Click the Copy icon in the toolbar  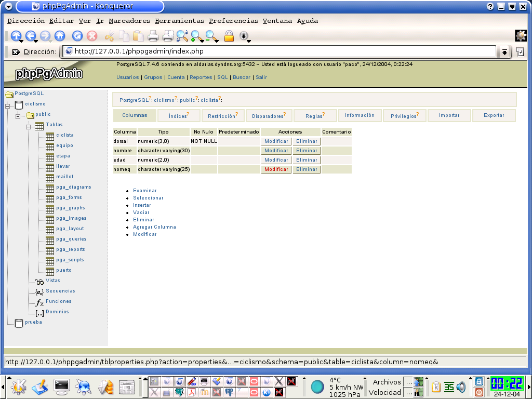(x=124, y=36)
